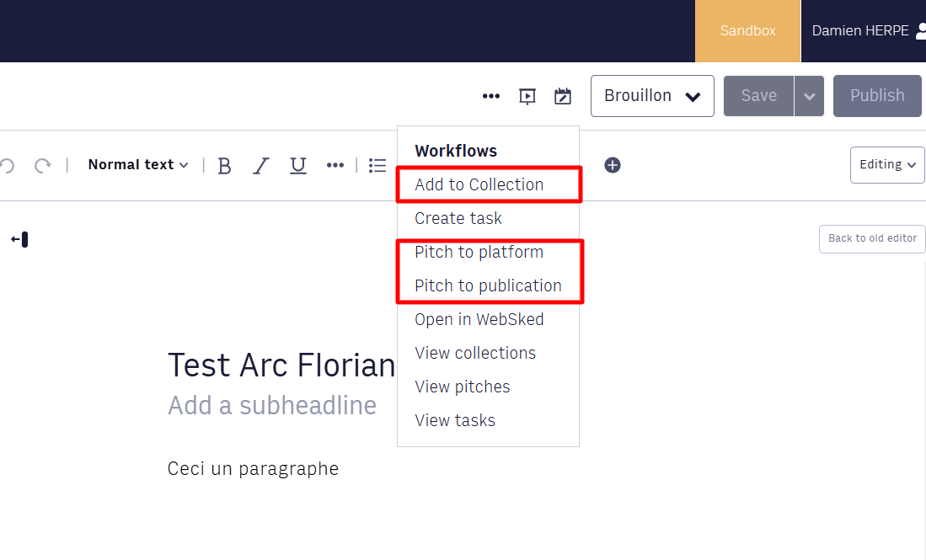This screenshot has height=560, width=926.
Task: Open more formatting options ellipsis
Action: coord(335,166)
